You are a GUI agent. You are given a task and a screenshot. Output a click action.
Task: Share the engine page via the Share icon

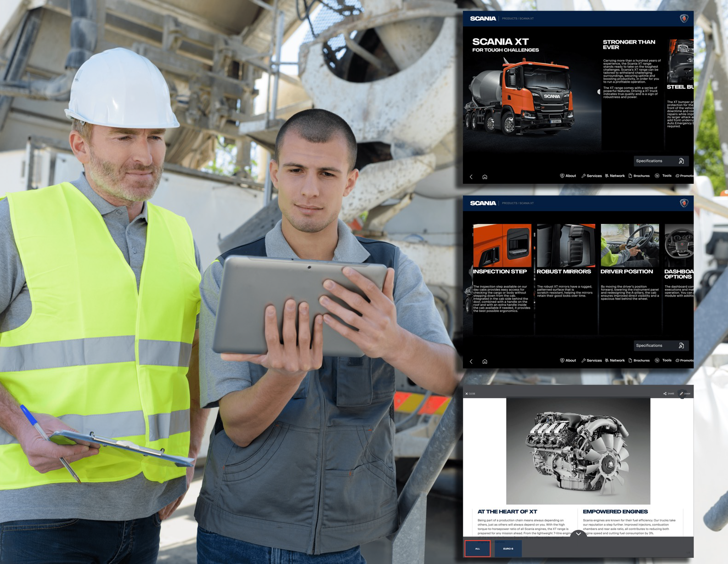pyautogui.click(x=669, y=394)
